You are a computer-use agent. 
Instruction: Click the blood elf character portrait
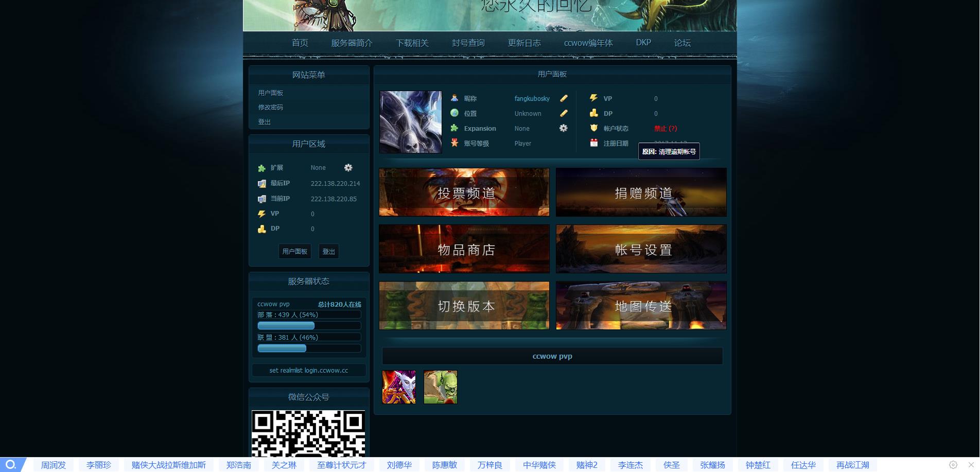click(x=399, y=387)
